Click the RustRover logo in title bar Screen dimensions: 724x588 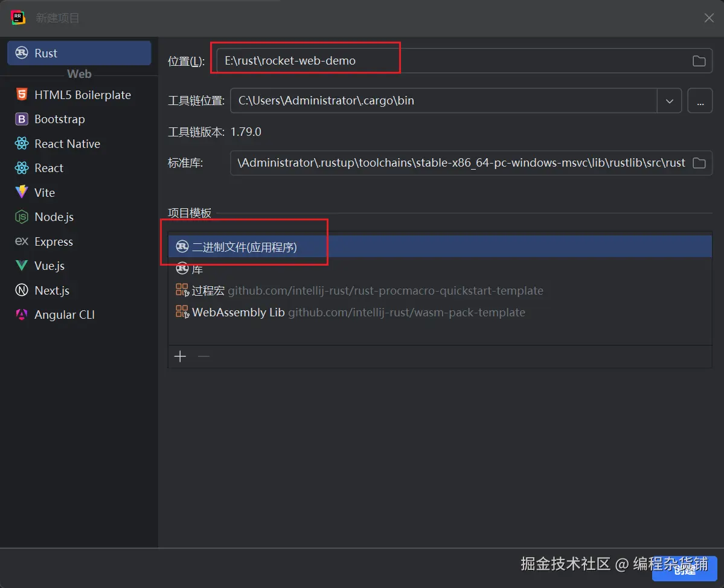(18, 18)
